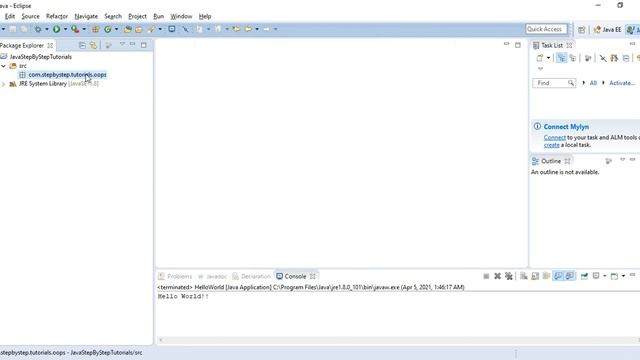The width and height of the screenshot is (640, 360).
Task: Select the Console tab
Action: [x=295, y=276]
